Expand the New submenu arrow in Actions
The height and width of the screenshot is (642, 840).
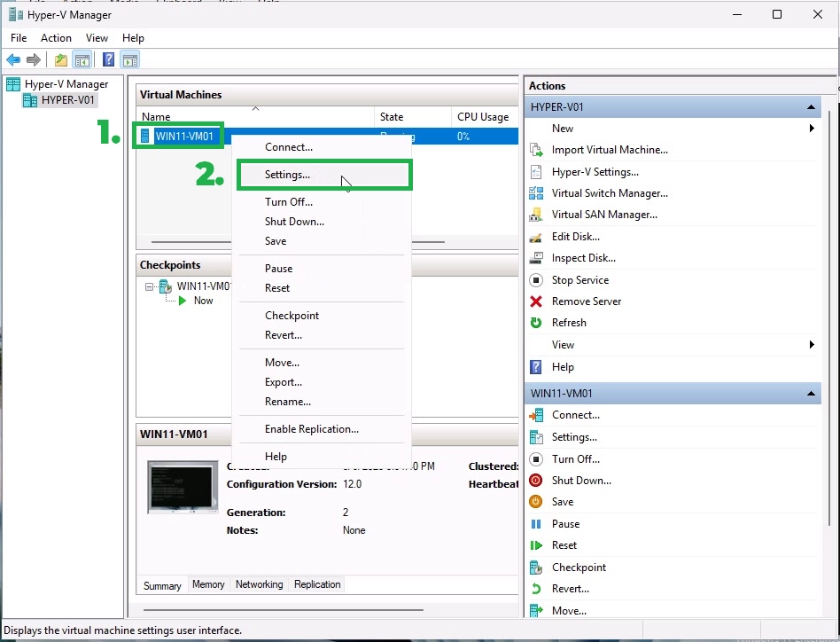(812, 128)
